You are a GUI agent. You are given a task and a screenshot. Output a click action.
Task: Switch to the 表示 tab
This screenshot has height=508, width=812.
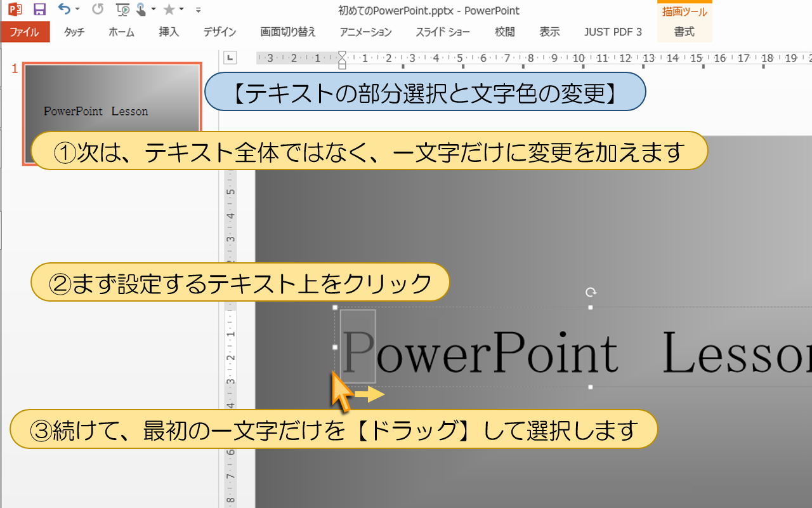click(549, 32)
